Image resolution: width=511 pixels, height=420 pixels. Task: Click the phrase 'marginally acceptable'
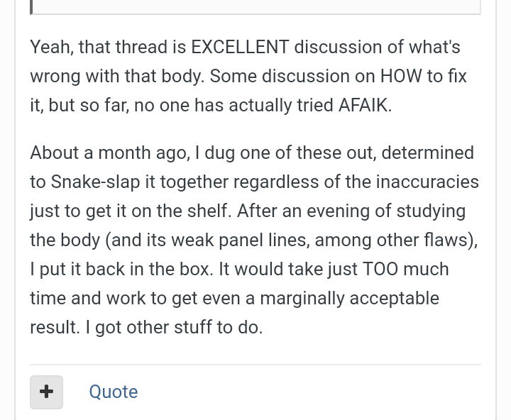tap(349, 299)
